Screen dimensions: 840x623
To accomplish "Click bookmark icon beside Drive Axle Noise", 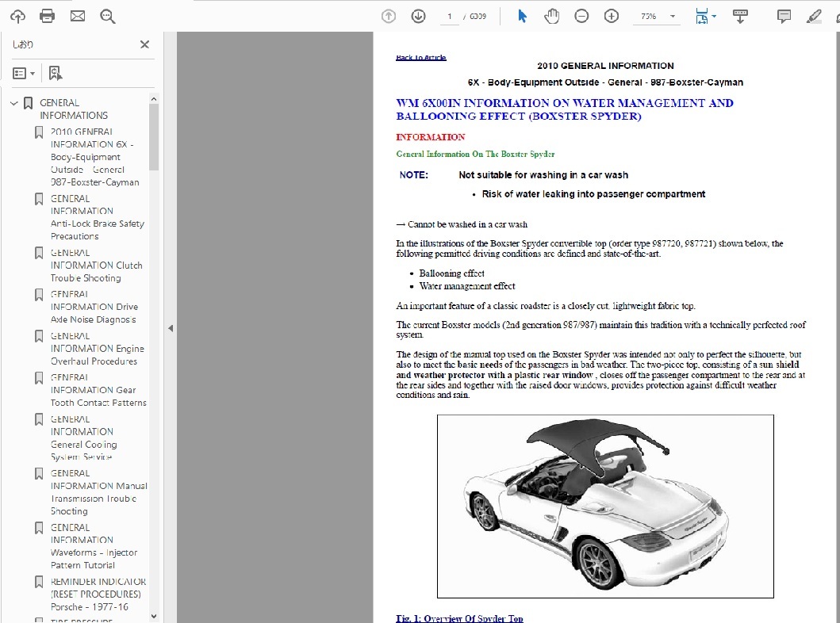I will pyautogui.click(x=39, y=295).
